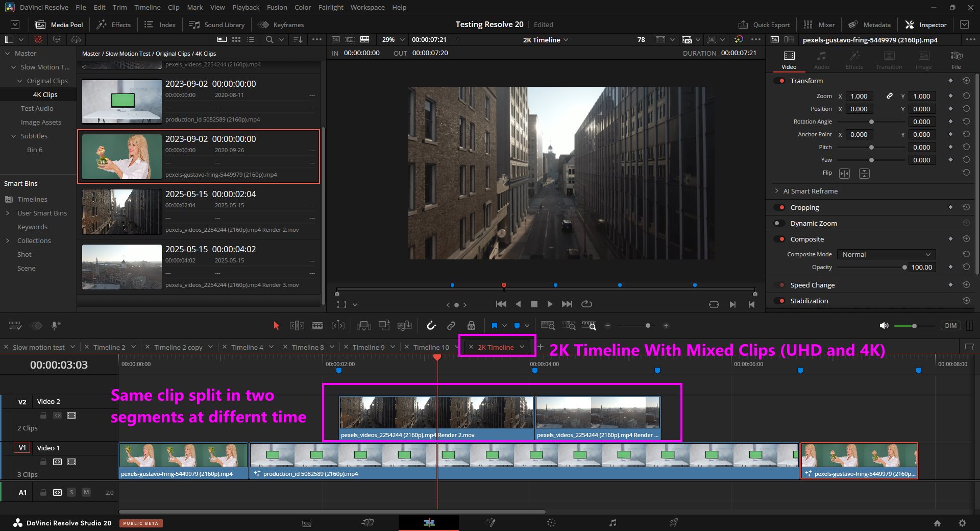Image resolution: width=980 pixels, height=531 pixels.
Task: Open the Metadata panel
Action: click(x=870, y=25)
